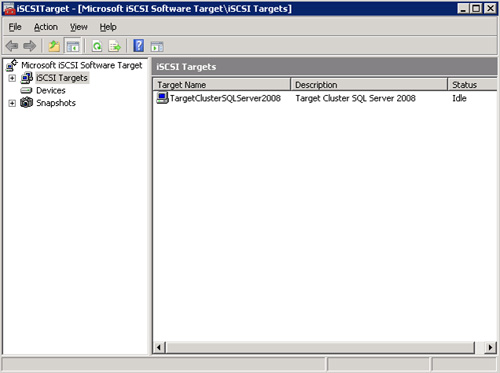Open the View menu
Screen dimensions: 500x373
tap(79, 27)
